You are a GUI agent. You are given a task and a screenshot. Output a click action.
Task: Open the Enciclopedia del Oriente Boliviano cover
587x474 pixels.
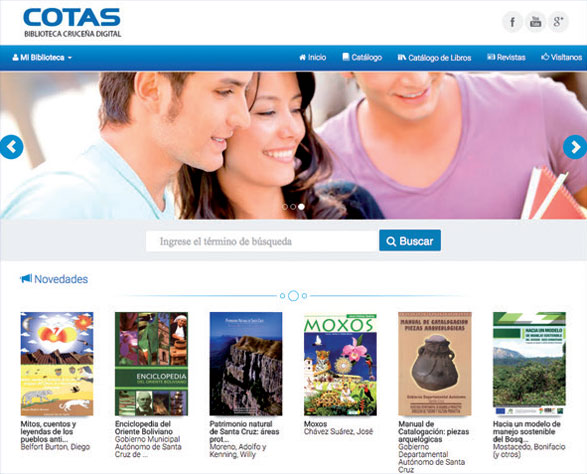pos(151,364)
